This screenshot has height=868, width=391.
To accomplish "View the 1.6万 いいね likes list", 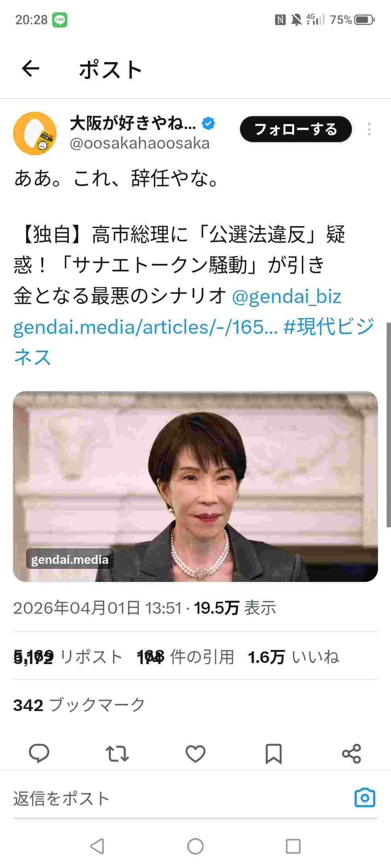I will (294, 656).
